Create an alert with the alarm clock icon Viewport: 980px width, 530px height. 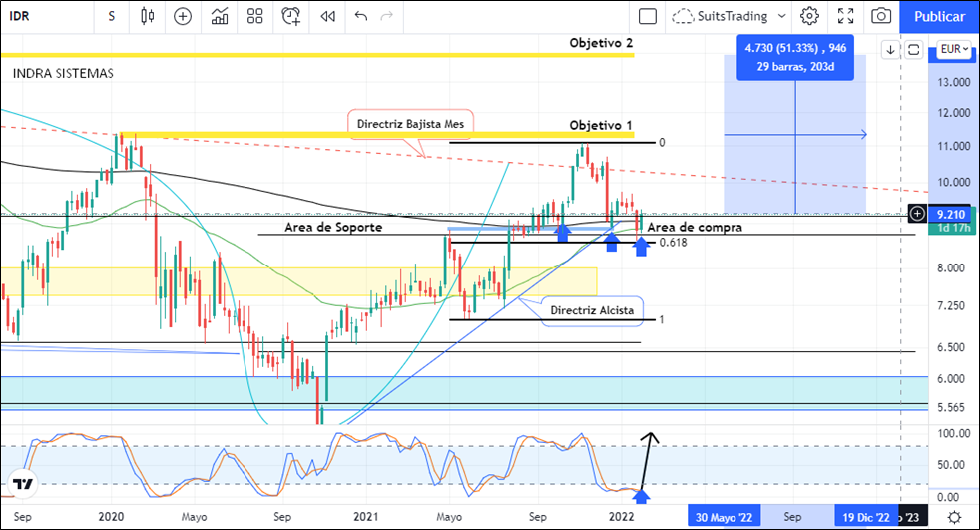(x=291, y=16)
